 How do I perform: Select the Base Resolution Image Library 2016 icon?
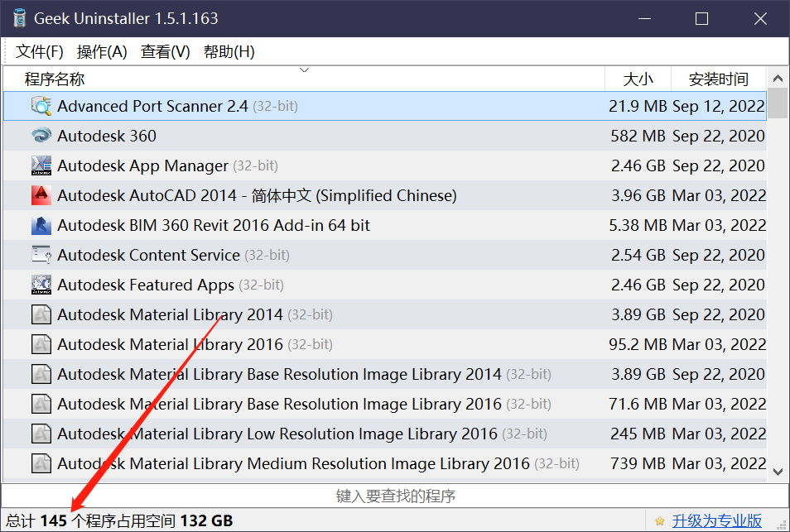pyautogui.click(x=41, y=404)
